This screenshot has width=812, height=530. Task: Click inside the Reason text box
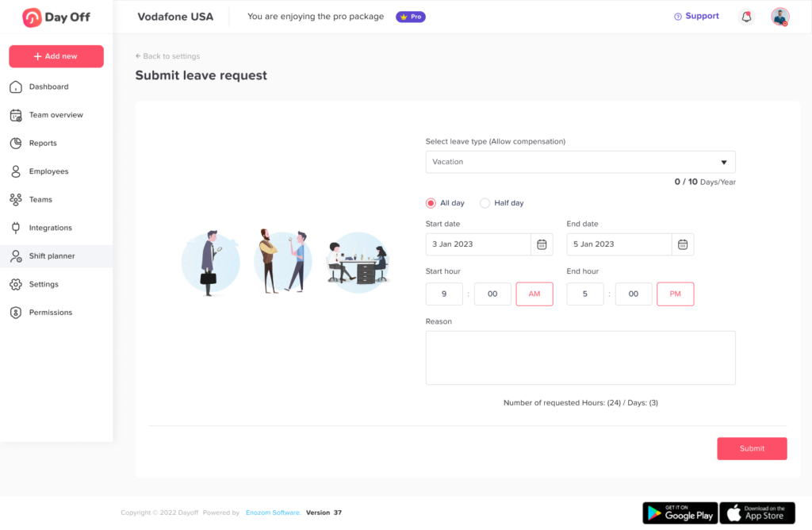click(580, 357)
